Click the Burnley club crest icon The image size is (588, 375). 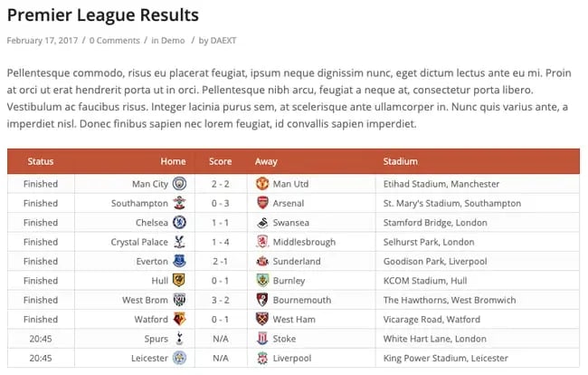(262, 281)
